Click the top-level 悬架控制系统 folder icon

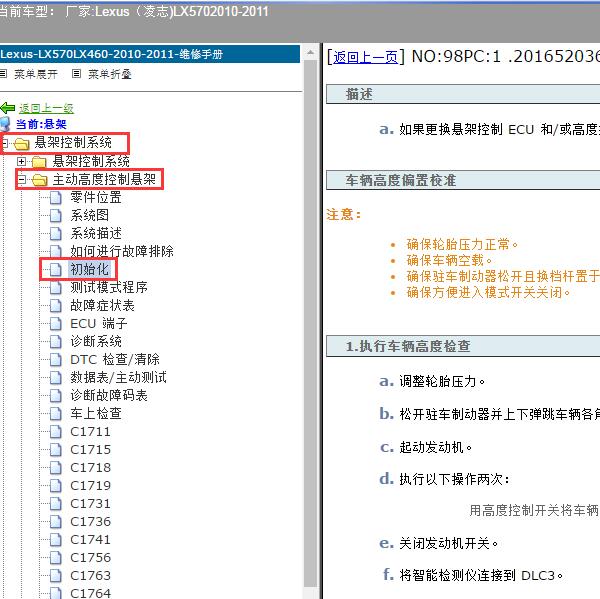tap(21, 144)
